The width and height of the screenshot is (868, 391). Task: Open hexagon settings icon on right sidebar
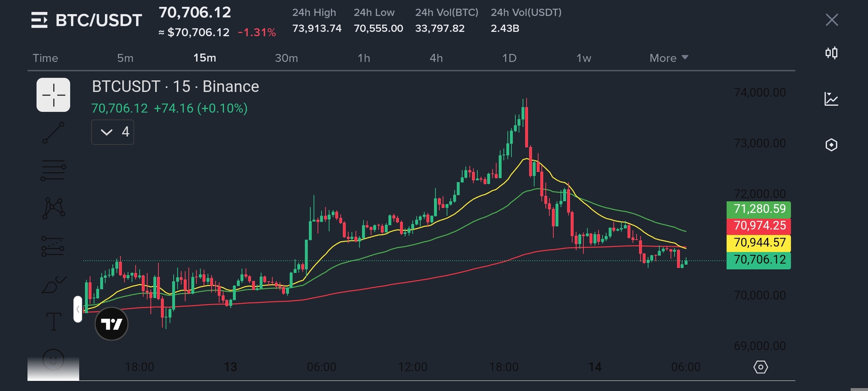tap(831, 145)
